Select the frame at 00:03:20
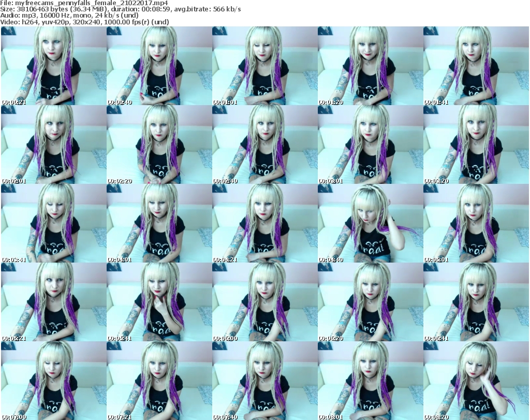Image resolution: width=530 pixels, height=420 pixels. (476, 144)
